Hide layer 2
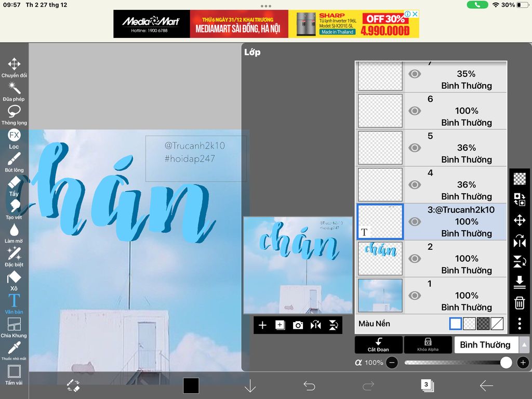This screenshot has width=532, height=399. (414, 259)
